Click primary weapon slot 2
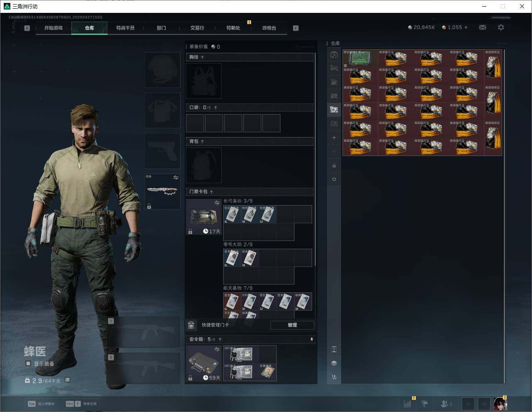 pyautogui.click(x=144, y=368)
